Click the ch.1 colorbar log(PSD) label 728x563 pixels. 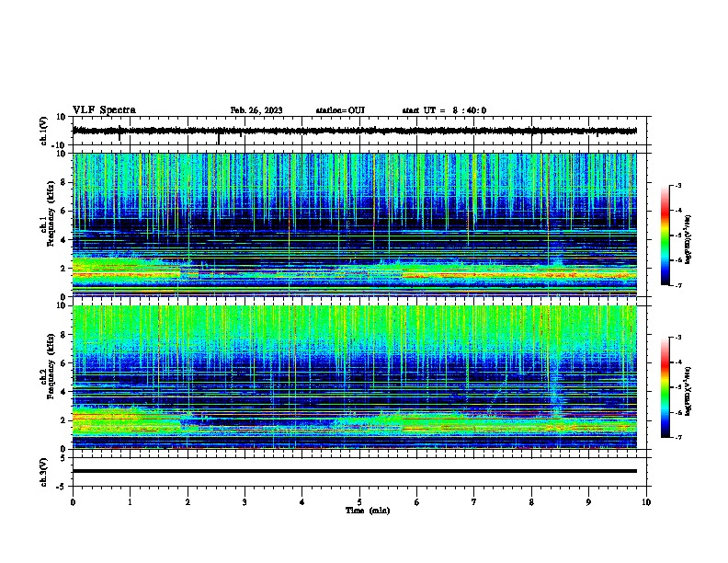pos(688,240)
